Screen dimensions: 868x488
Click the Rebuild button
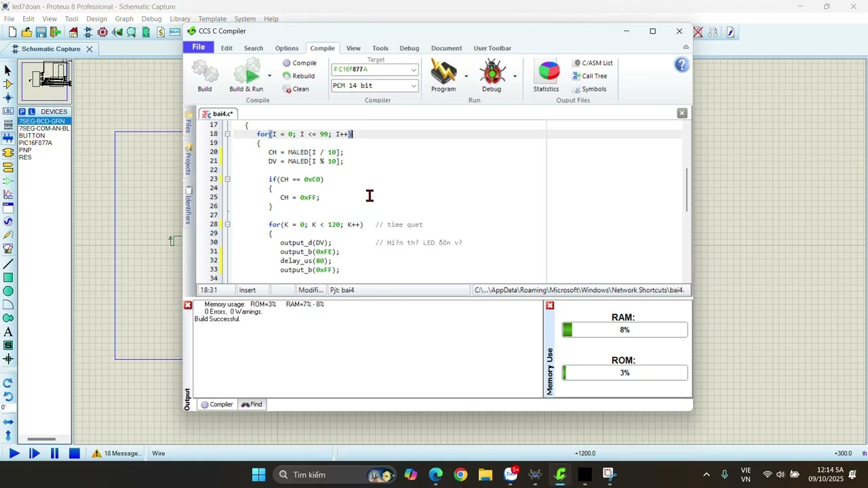coord(298,76)
